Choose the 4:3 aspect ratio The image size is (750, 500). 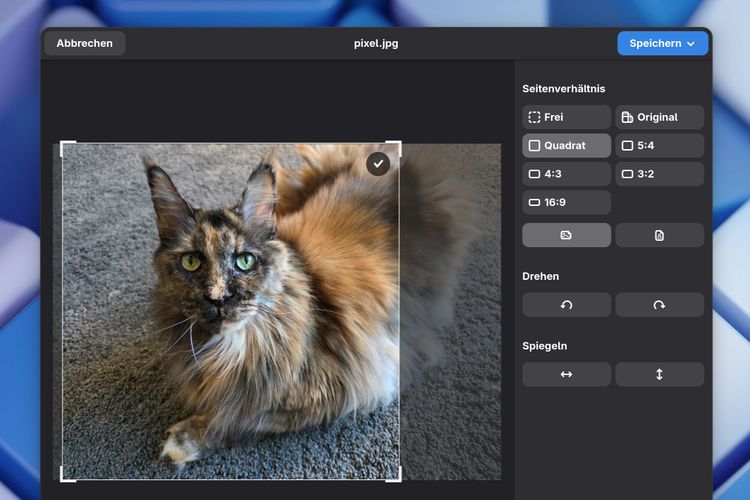pyautogui.click(x=566, y=174)
